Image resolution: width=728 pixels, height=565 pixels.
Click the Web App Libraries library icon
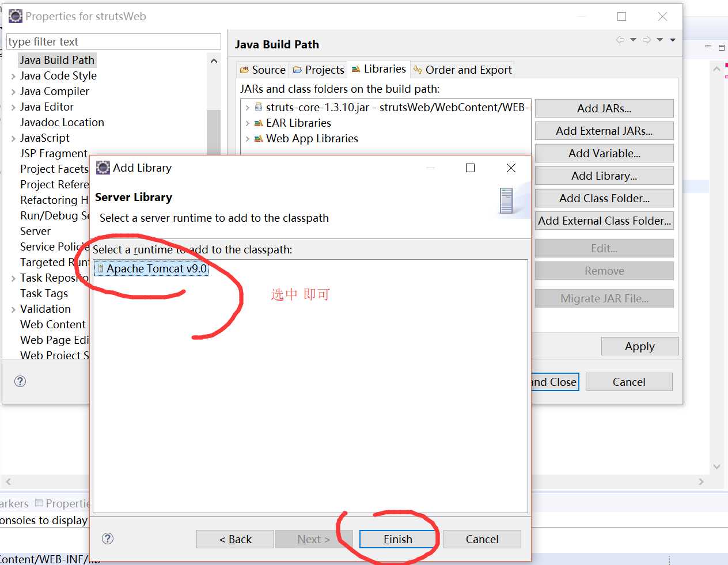coord(259,138)
